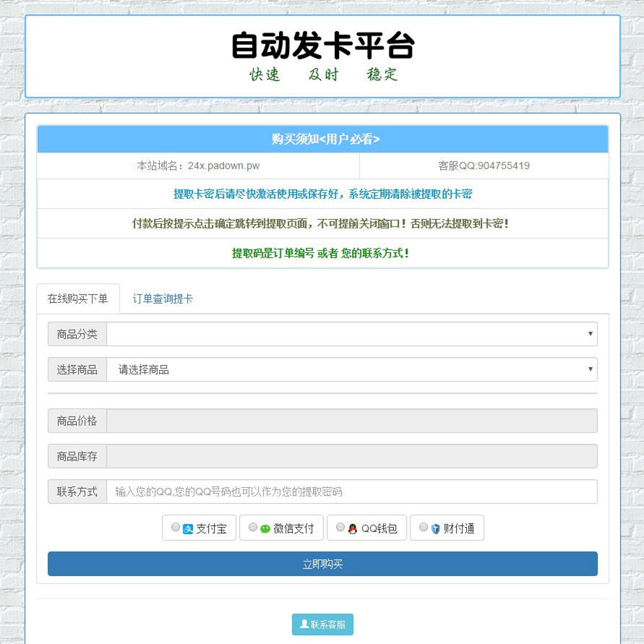The width and height of the screenshot is (644, 644).
Task: Expand the 选择商品 product dropdown
Action: coord(351,369)
